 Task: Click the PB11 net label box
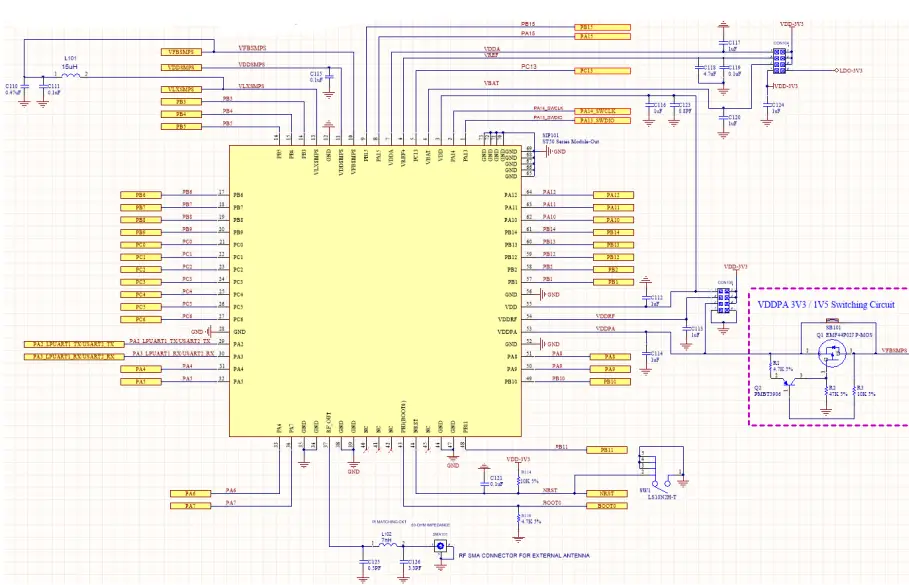pos(606,450)
